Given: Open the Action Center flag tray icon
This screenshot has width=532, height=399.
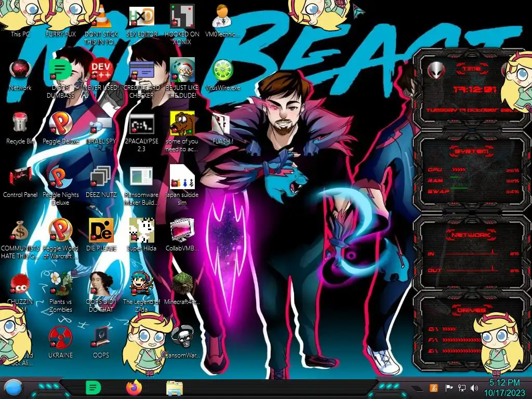Looking at the screenshot, I should click(449, 388).
